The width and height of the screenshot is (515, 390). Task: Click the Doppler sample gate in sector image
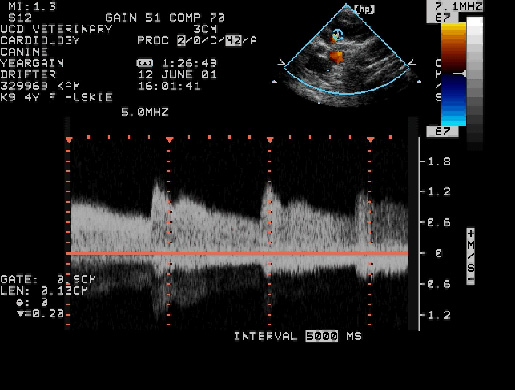point(338,34)
